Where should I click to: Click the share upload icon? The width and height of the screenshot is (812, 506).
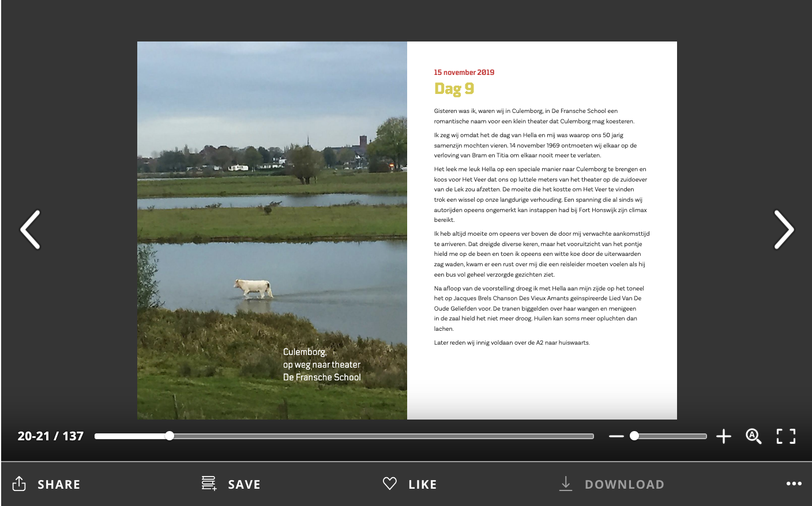(x=19, y=484)
